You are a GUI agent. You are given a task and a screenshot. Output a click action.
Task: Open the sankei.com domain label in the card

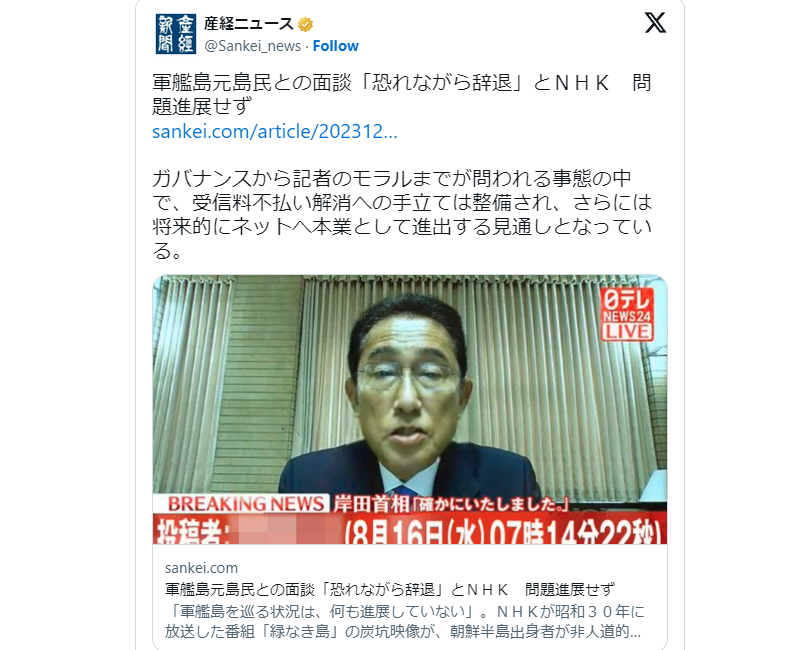(201, 568)
